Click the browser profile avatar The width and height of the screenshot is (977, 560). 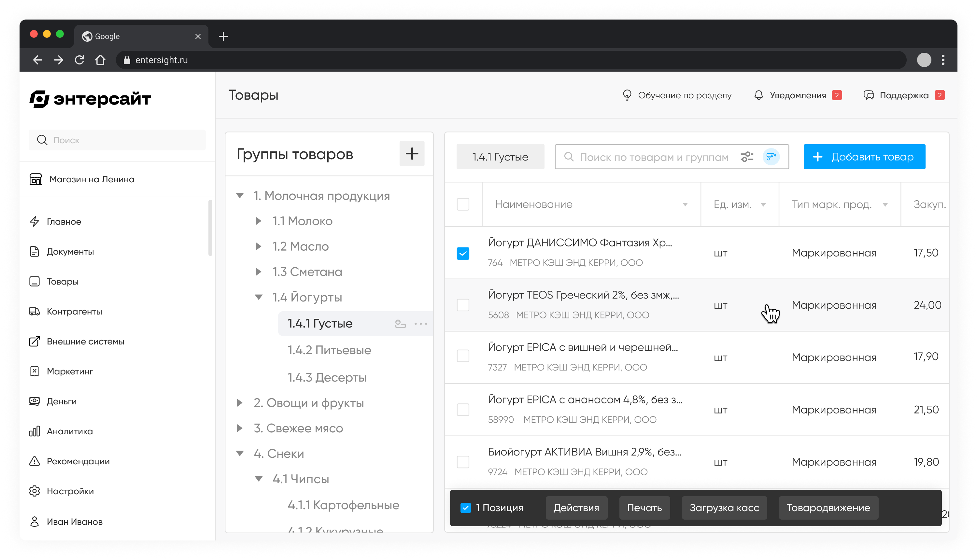(924, 60)
